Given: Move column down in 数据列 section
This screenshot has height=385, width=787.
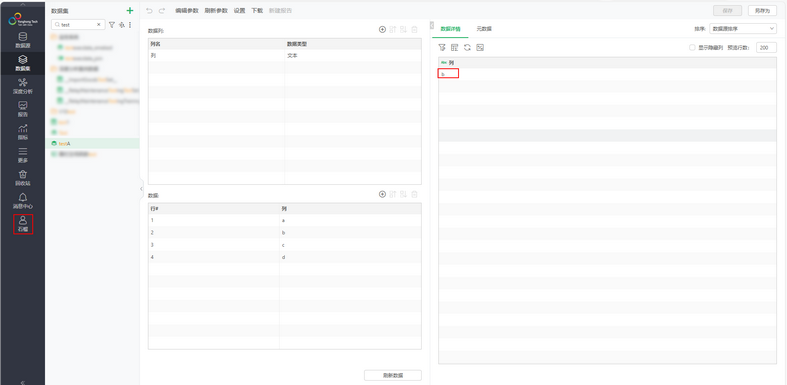Looking at the screenshot, I should pos(404,30).
